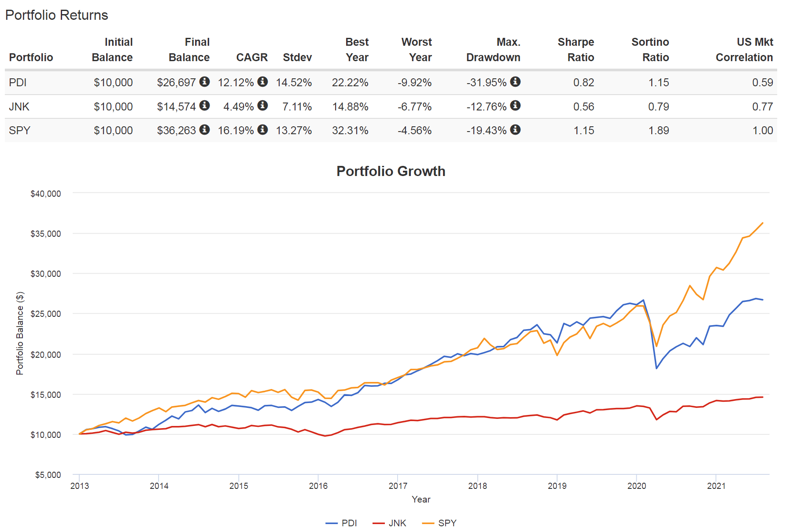
Task: Click info icon beside SPY max drawdown -19.43%
Action: click(x=515, y=129)
